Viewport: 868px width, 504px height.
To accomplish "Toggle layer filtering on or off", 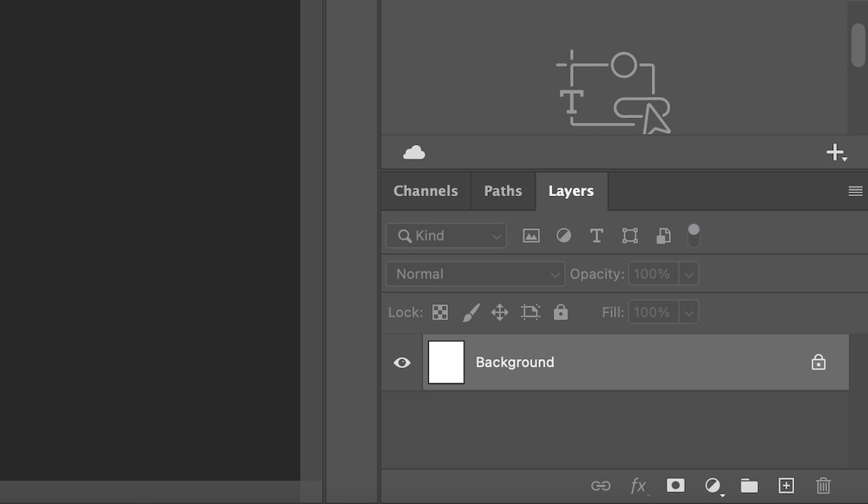I will tap(694, 235).
